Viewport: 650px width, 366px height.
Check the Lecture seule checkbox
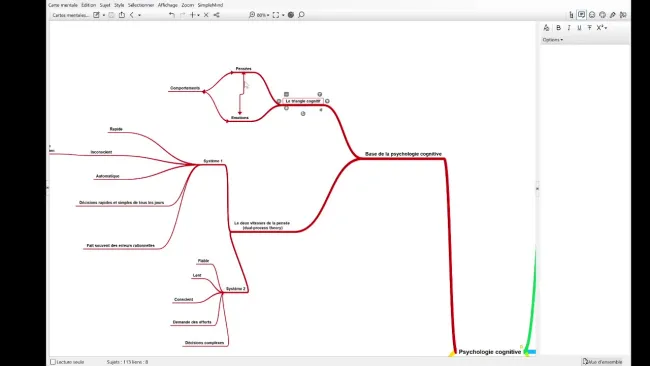pyautogui.click(x=53, y=362)
